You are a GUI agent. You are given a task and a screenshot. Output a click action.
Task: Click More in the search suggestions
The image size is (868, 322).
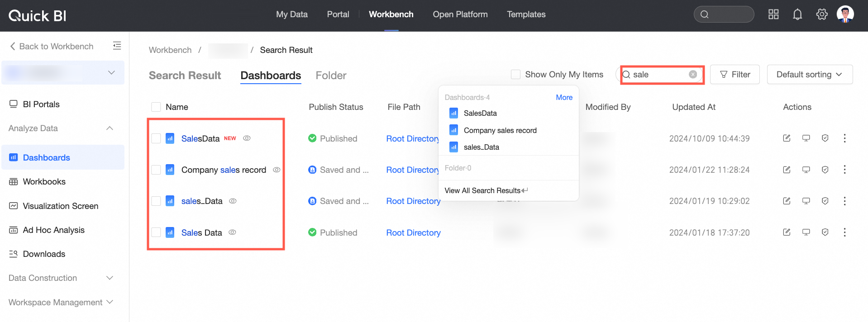[564, 97]
